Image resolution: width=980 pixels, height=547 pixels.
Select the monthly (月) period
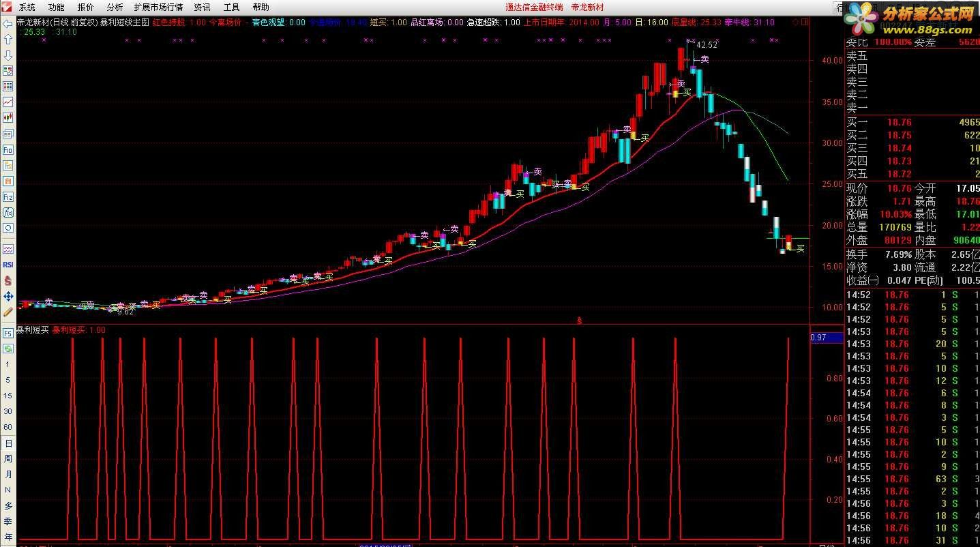(x=8, y=474)
